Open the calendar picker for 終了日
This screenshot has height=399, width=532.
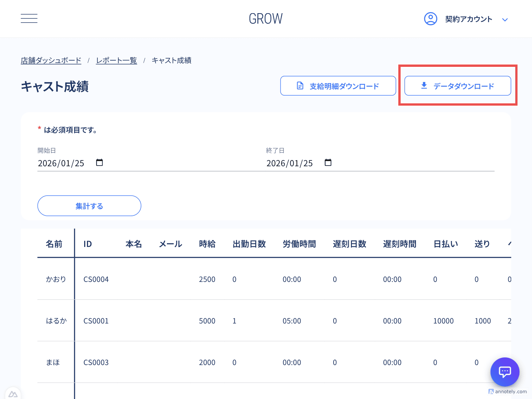328,162
